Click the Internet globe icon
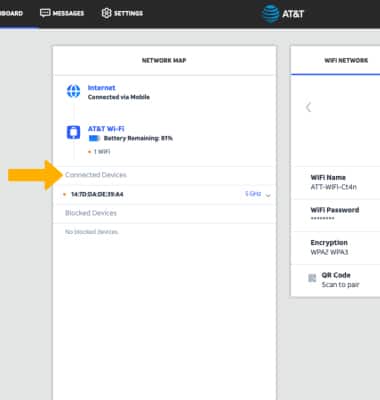This screenshot has width=380, height=400. click(x=73, y=91)
